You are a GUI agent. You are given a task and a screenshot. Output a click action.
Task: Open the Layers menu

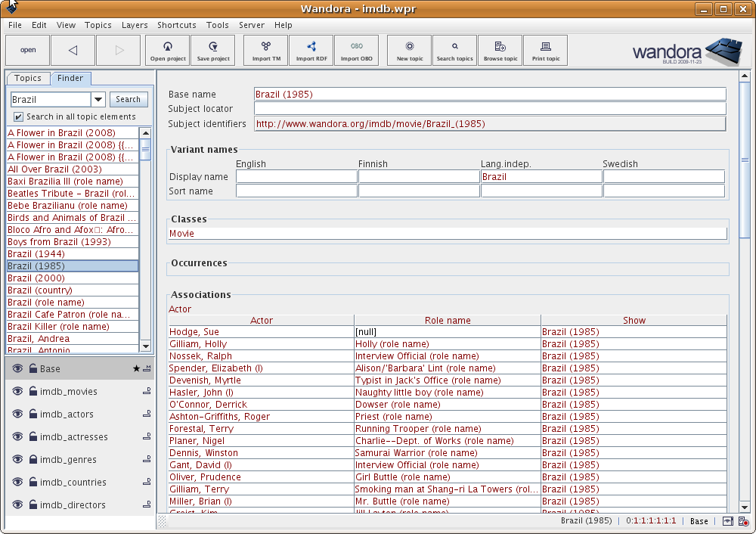(135, 25)
